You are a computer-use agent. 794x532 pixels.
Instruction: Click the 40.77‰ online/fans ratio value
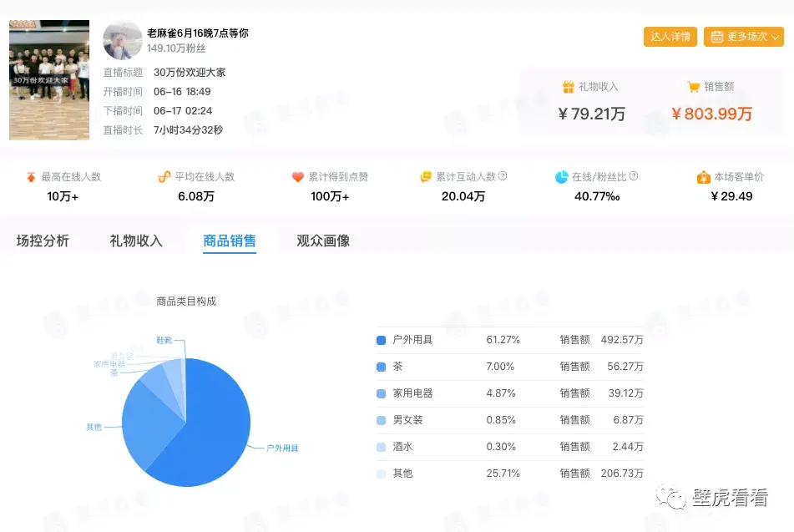pos(597,196)
